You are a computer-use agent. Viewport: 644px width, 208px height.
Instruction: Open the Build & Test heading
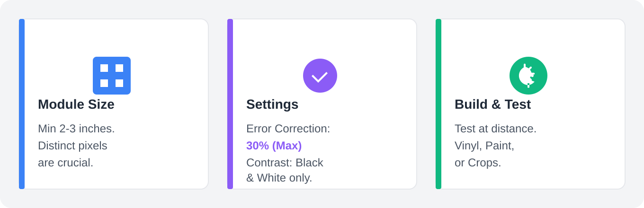click(492, 104)
